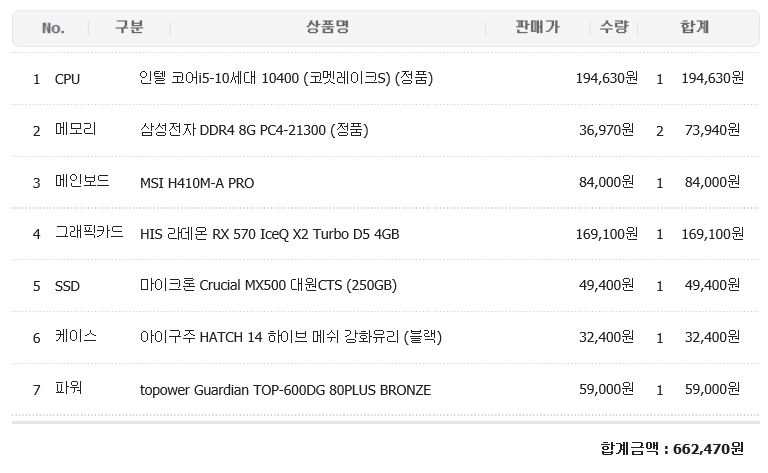This screenshot has width=768, height=473.
Task: Open the 마이크론 Crucial MX500 product
Action: (x=268, y=285)
